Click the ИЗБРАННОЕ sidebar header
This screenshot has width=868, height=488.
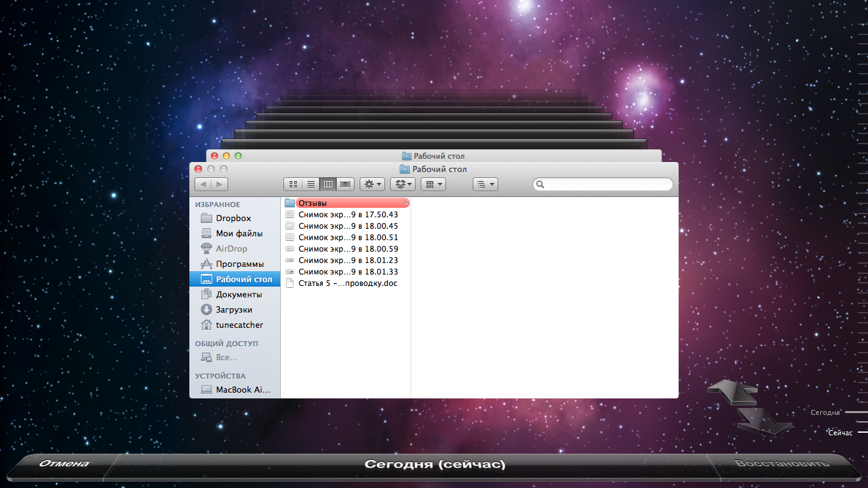coord(217,205)
